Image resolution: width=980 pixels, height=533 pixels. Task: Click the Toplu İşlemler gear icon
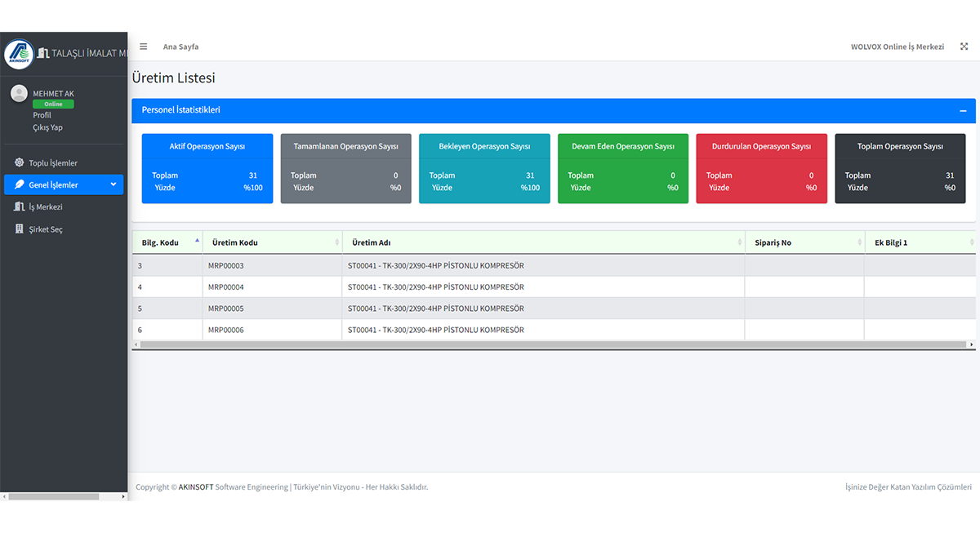[x=20, y=162]
